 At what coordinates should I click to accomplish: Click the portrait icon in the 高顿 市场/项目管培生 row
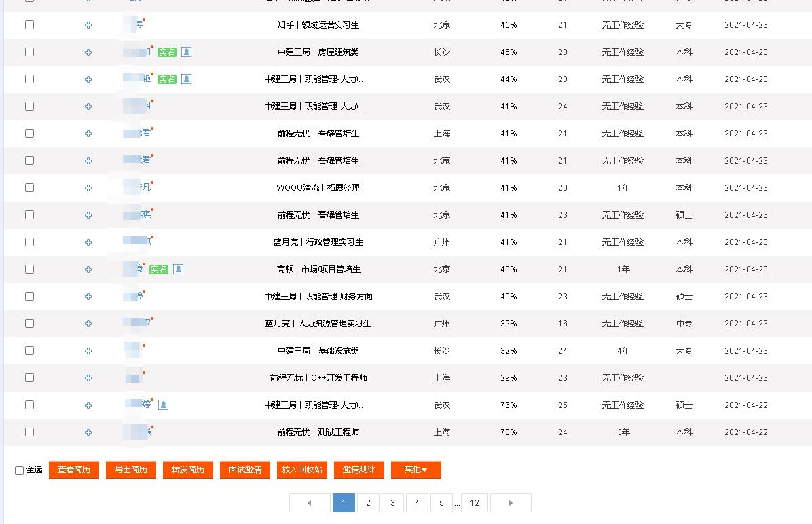point(178,269)
